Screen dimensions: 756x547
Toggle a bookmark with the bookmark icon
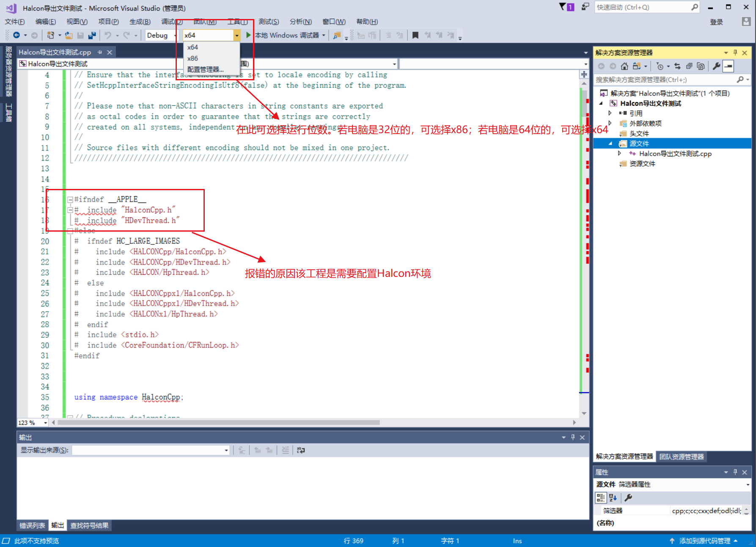click(415, 36)
